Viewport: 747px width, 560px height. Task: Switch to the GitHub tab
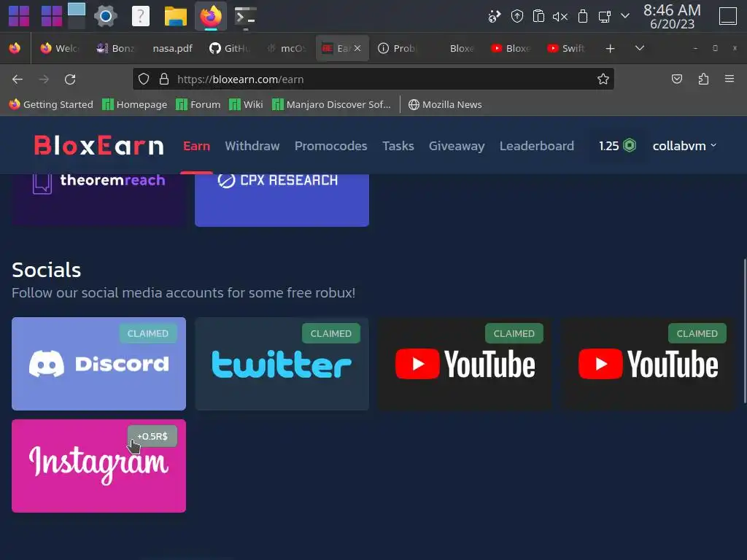coord(230,48)
